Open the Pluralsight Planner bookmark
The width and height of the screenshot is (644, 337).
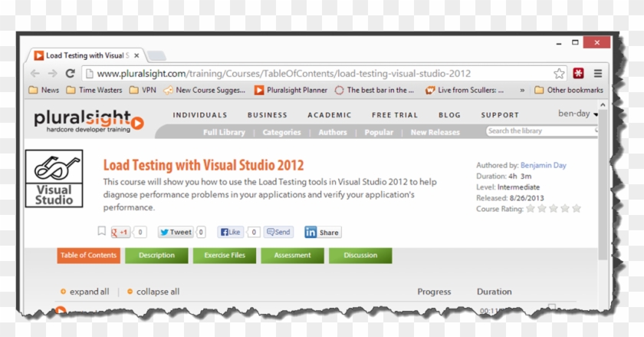(x=291, y=90)
